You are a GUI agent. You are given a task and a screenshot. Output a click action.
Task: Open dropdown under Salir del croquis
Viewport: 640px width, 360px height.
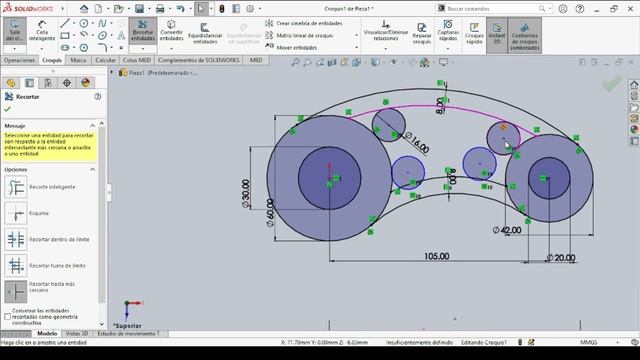tap(15, 49)
